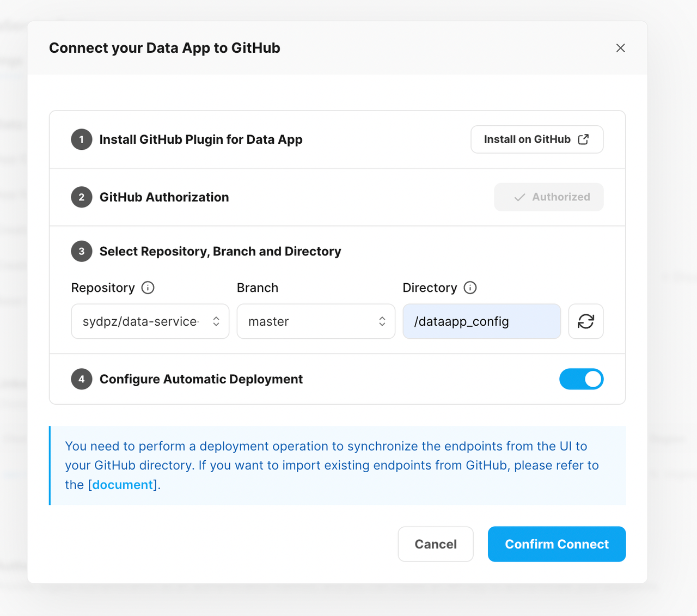This screenshot has width=697, height=616.
Task: Click the step 3 number badge
Action: 82,251
